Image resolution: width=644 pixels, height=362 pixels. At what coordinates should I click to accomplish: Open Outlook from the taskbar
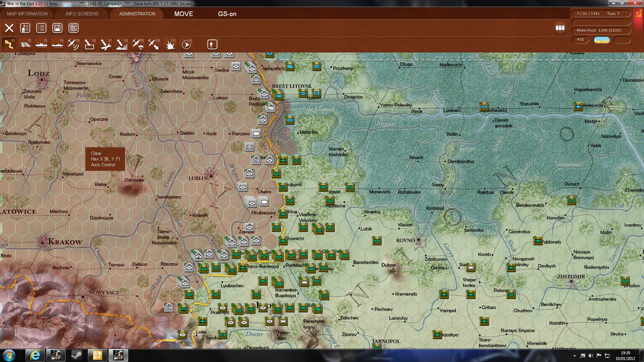coord(97,355)
